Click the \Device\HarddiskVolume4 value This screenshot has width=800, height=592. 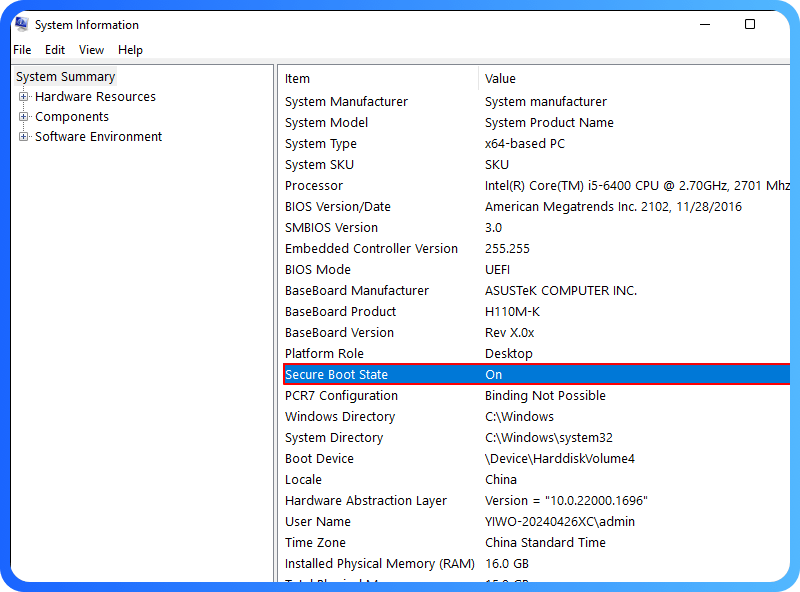560,458
